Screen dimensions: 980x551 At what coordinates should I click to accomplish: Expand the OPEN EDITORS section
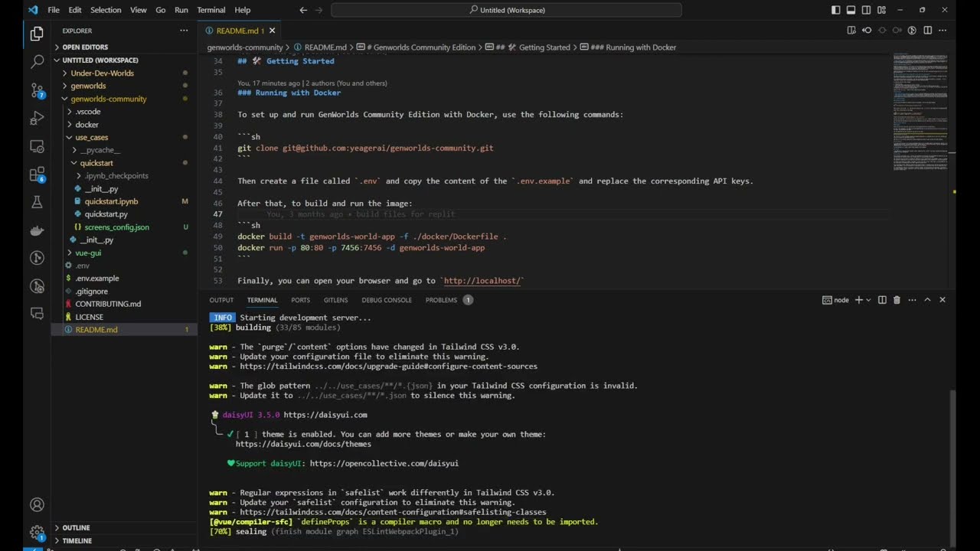coord(124,47)
